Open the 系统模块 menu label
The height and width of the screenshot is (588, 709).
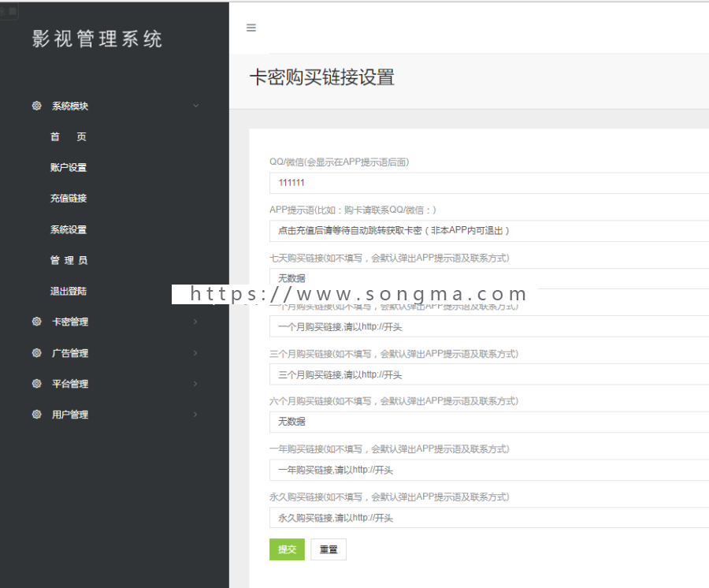coord(70,106)
